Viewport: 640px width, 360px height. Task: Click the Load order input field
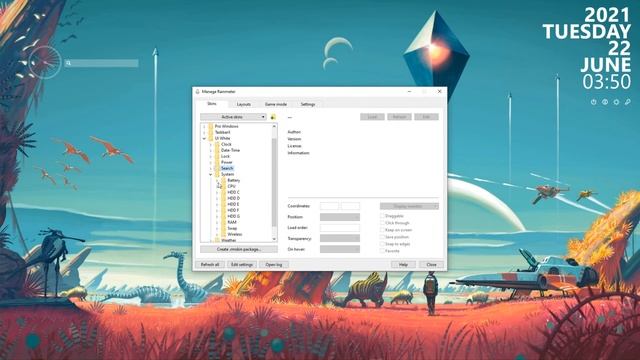340,228
